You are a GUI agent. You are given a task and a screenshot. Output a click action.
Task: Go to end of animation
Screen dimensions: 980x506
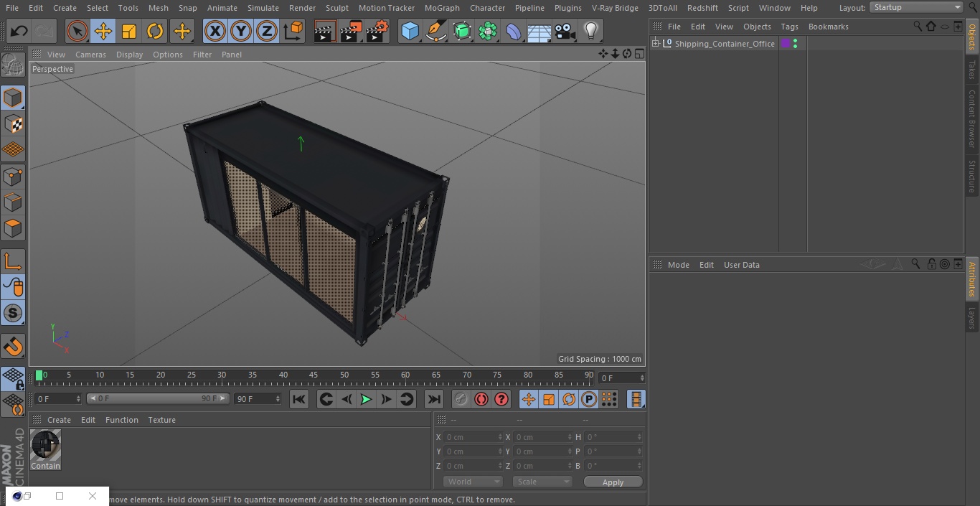coord(434,399)
